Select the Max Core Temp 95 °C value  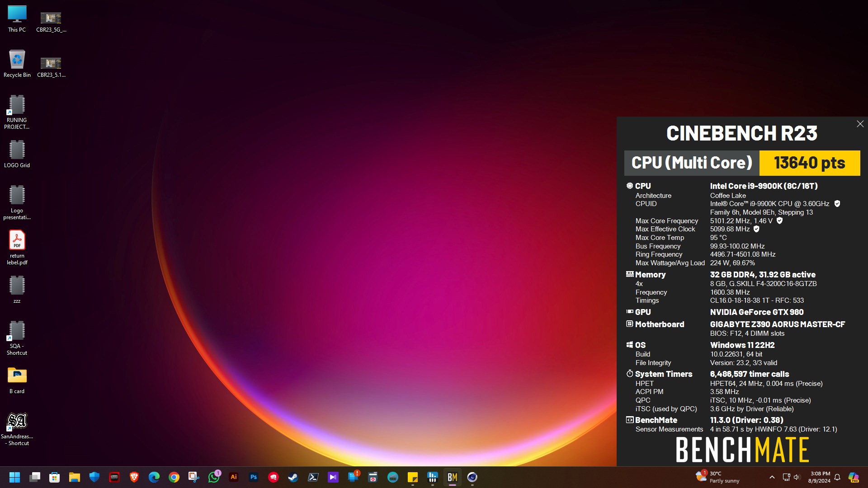click(x=718, y=238)
